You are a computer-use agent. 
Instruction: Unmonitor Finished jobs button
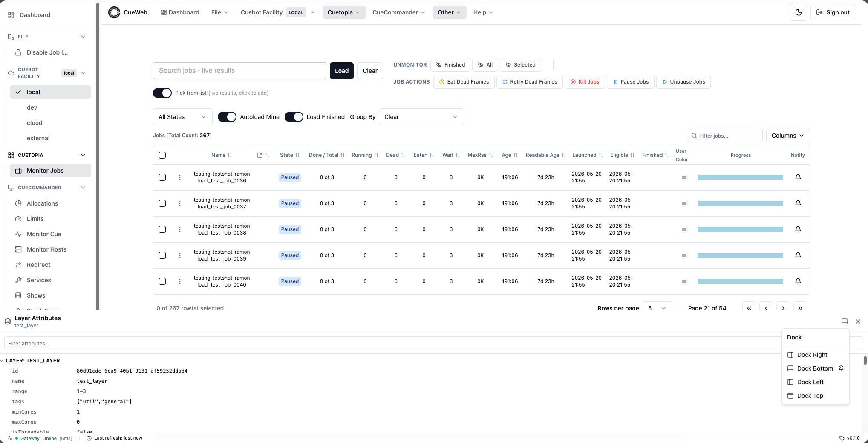click(x=450, y=65)
